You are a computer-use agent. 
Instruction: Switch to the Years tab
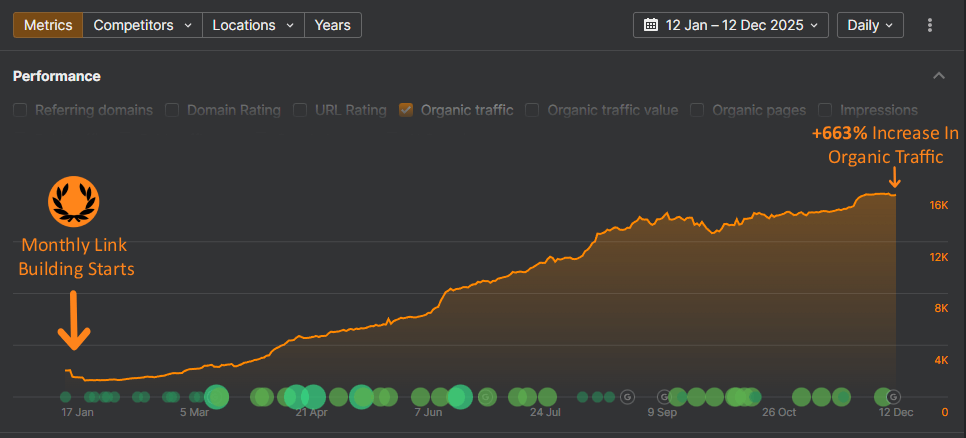pos(332,24)
